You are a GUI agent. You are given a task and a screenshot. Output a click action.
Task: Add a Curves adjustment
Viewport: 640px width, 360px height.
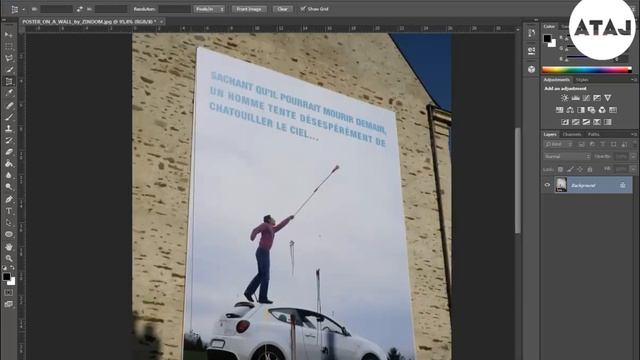(x=586, y=98)
